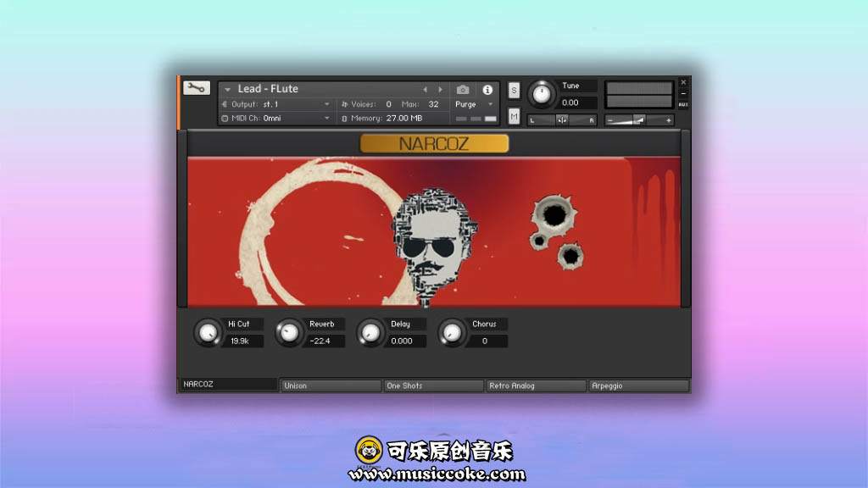
Task: Click the instrument name Lead - FLute
Action: pyautogui.click(x=268, y=88)
